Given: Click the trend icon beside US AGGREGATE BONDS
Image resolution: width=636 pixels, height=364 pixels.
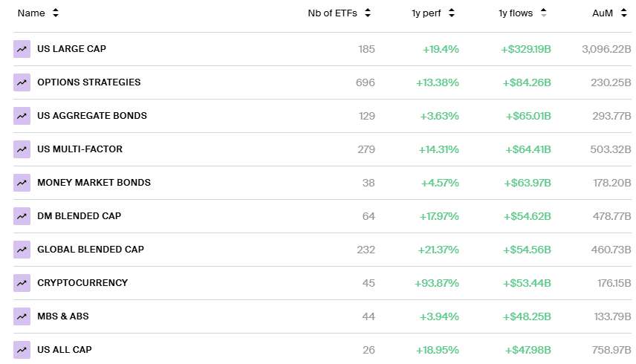Looking at the screenshot, I should click(22, 116).
